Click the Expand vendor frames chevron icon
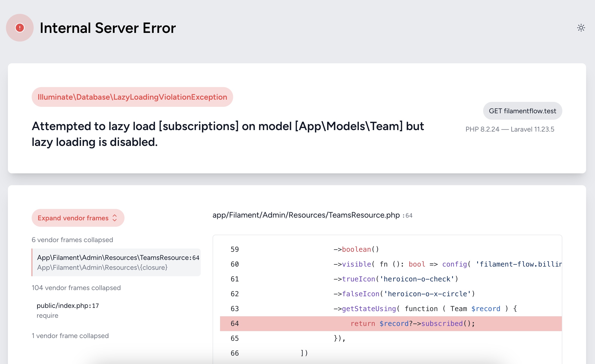Screen dimensions: 595x364 (x=115, y=218)
